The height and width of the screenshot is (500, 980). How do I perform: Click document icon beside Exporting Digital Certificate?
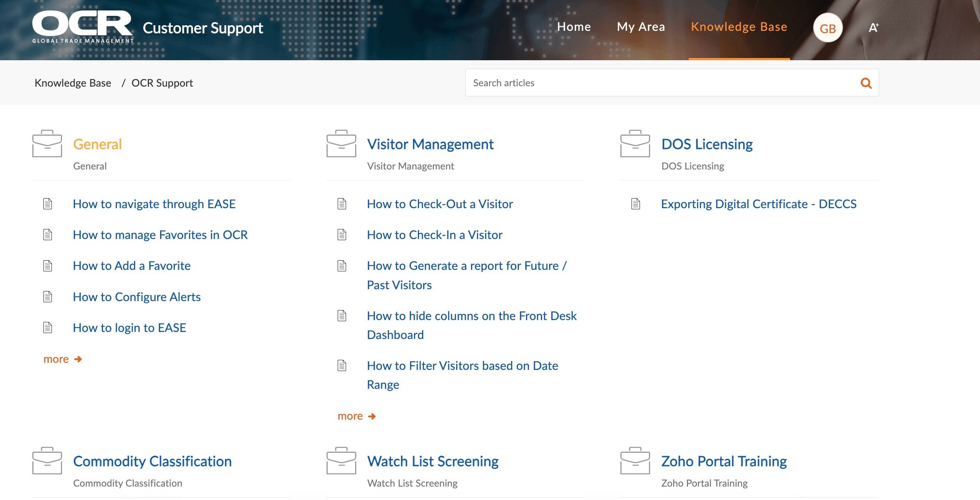(x=636, y=204)
